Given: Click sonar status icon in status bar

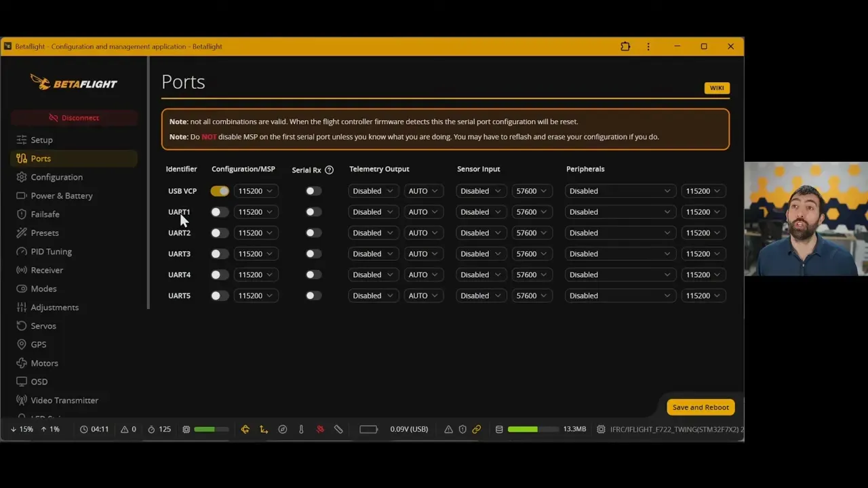Looking at the screenshot, I should coord(338,430).
